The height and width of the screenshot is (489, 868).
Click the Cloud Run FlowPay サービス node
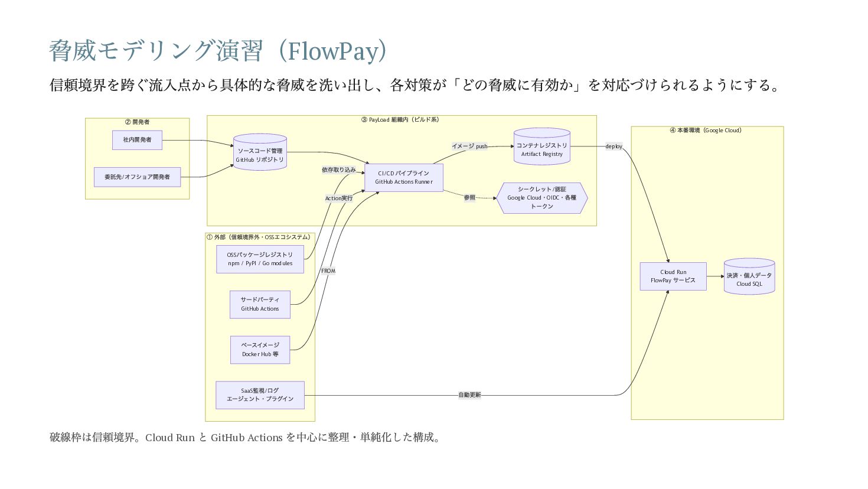(x=673, y=276)
